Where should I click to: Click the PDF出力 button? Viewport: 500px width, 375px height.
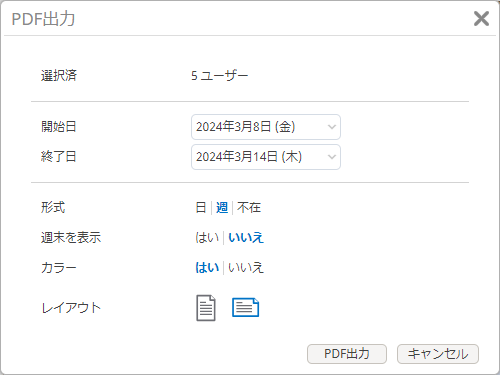347,354
